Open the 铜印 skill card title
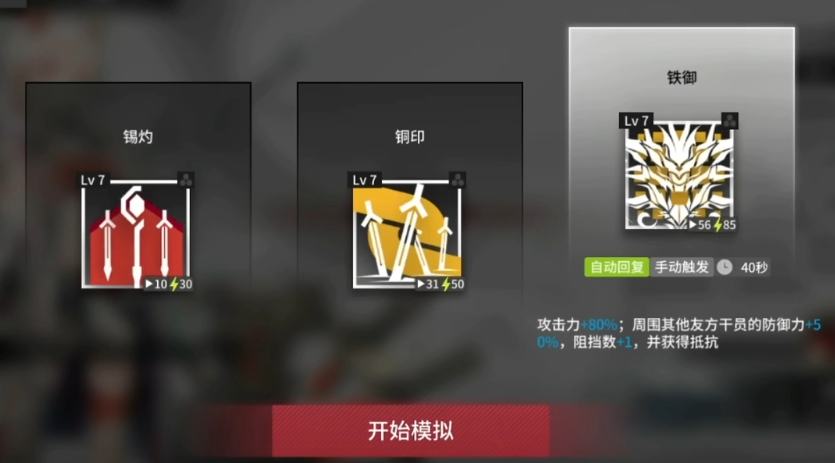Viewport: 835px width, 463px height. tap(410, 137)
